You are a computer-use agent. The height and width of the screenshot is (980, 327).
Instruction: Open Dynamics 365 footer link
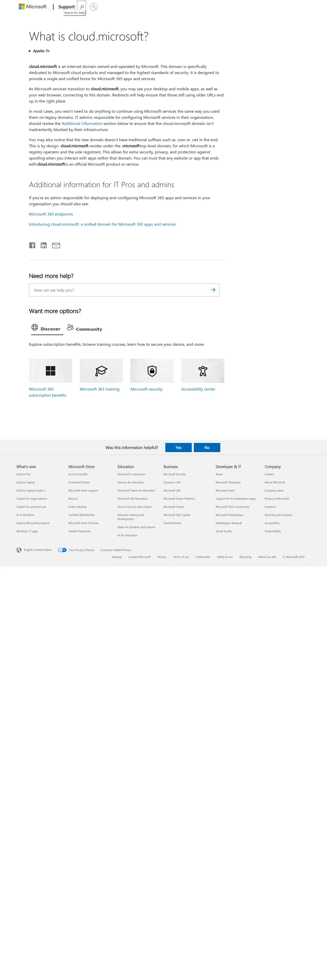[x=172, y=482]
